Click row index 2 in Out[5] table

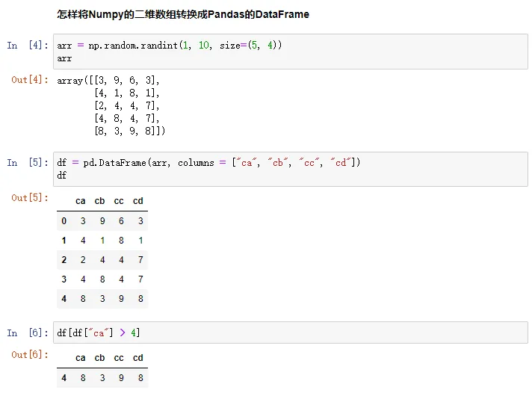coord(64,260)
